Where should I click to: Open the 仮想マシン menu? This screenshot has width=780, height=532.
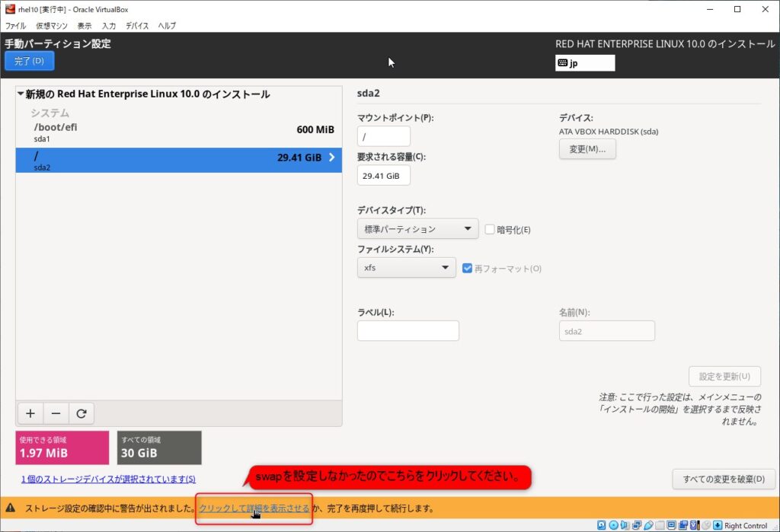(52, 26)
